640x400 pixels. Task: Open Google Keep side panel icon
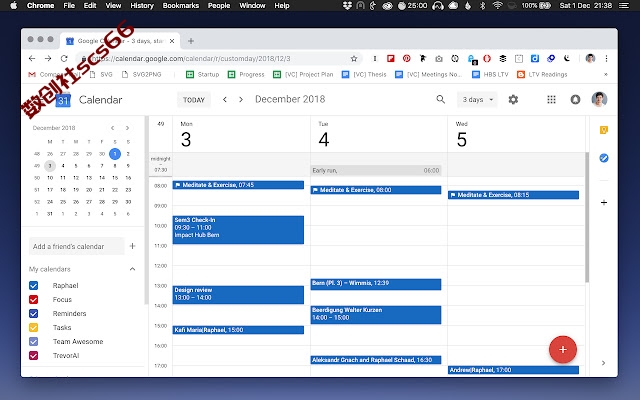(x=604, y=130)
